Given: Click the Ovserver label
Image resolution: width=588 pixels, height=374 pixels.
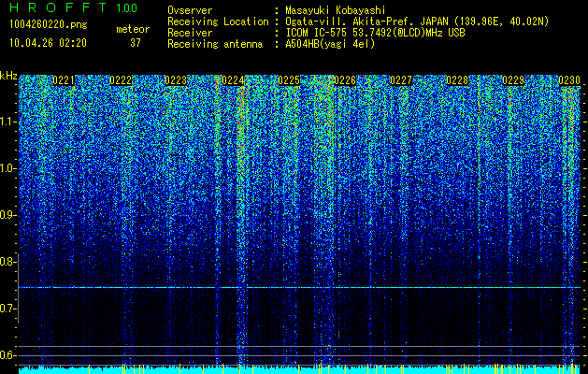Looking at the screenshot, I should 190,10.
